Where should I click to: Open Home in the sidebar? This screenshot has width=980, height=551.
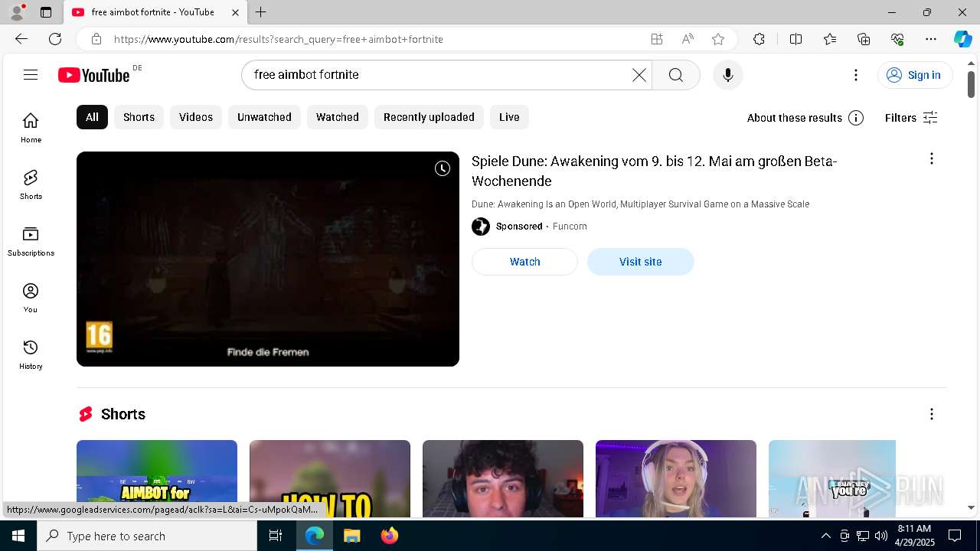31,128
